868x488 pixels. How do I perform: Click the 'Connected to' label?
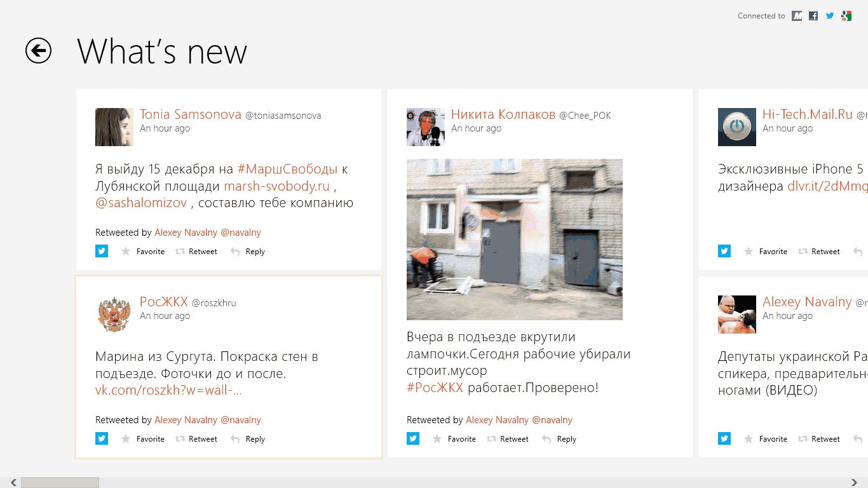pyautogui.click(x=761, y=16)
